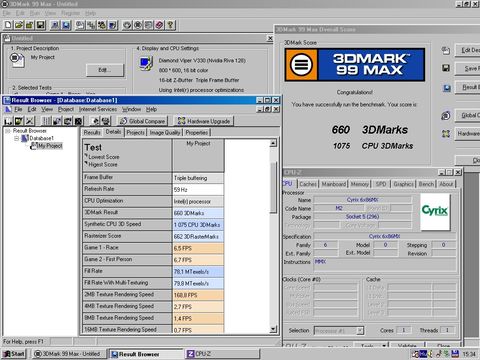Open the File menu in Result Browser

[18, 109]
